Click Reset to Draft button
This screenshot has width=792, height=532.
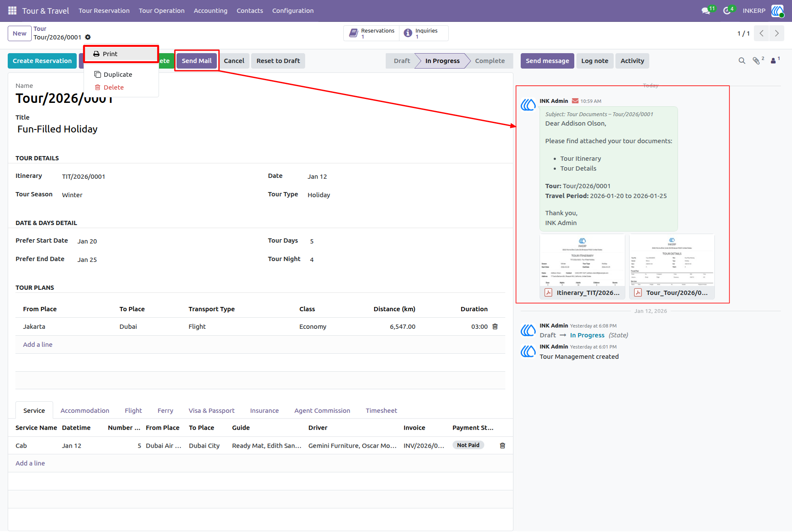[x=278, y=61]
